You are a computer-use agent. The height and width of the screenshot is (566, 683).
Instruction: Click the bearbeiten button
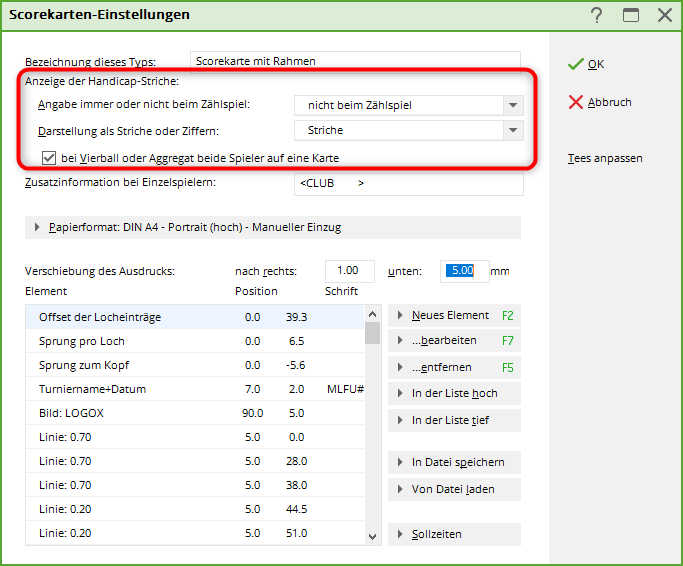(454, 341)
